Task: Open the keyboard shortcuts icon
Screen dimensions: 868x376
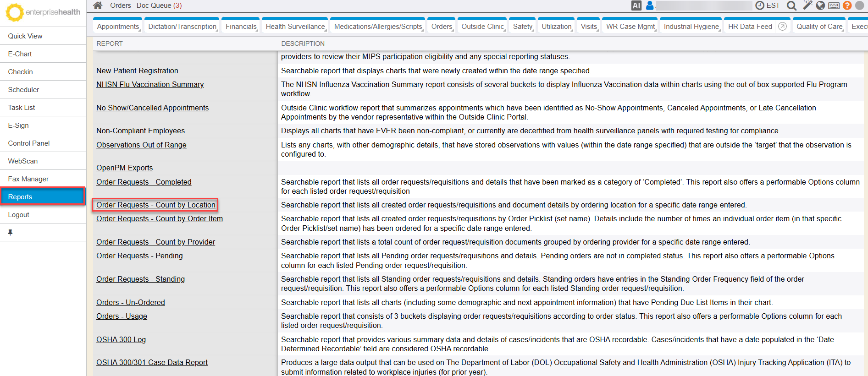Action: click(x=834, y=5)
